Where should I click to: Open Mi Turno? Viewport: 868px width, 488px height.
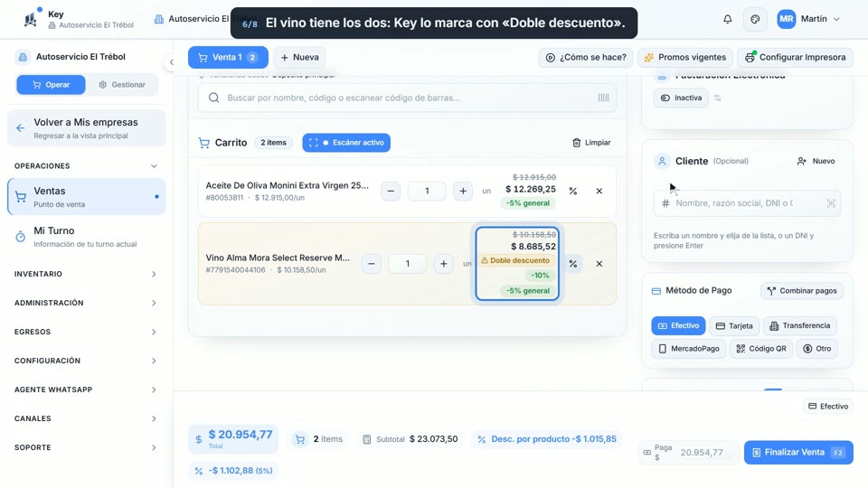tap(87, 236)
